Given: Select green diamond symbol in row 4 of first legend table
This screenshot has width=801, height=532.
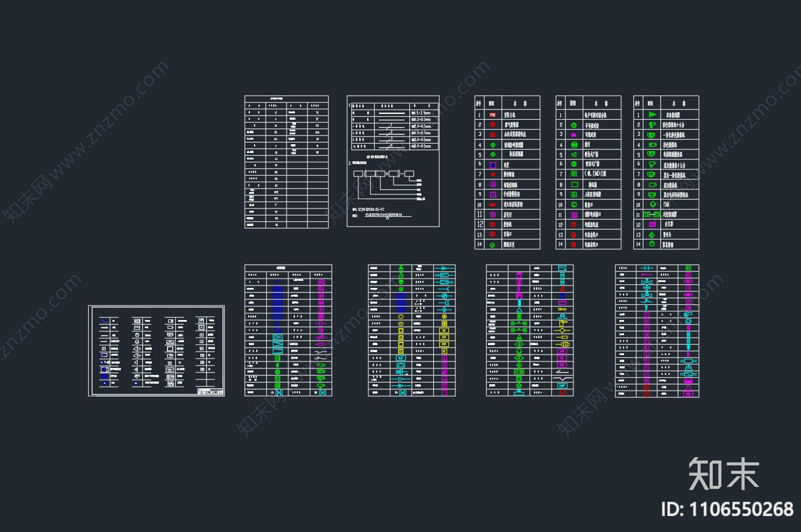Looking at the screenshot, I should point(492,144).
